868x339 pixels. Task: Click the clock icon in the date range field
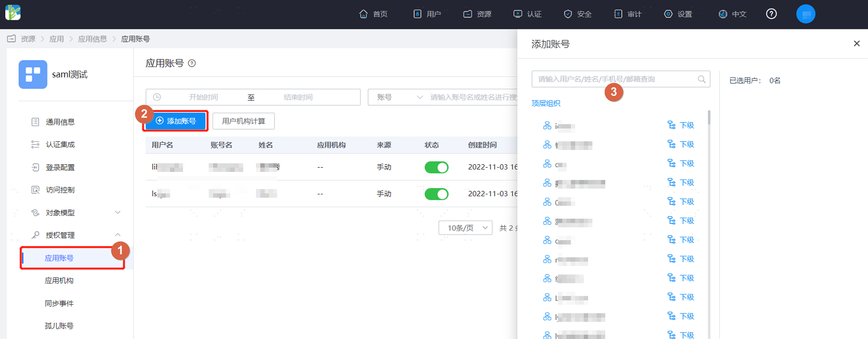(157, 97)
